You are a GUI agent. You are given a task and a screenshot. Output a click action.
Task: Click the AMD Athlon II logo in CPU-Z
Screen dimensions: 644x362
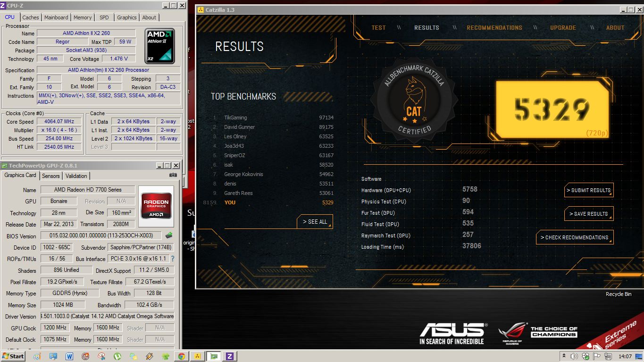[x=159, y=46]
